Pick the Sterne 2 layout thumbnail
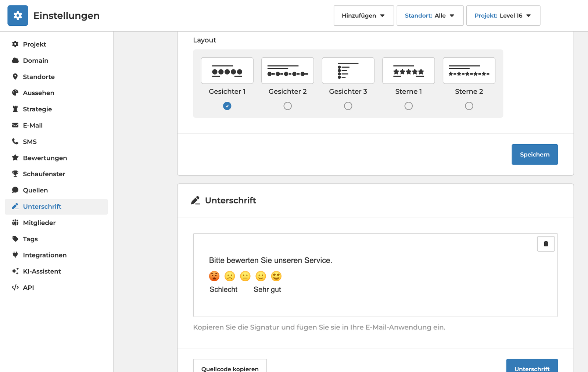The width and height of the screenshot is (588, 372). click(x=469, y=71)
